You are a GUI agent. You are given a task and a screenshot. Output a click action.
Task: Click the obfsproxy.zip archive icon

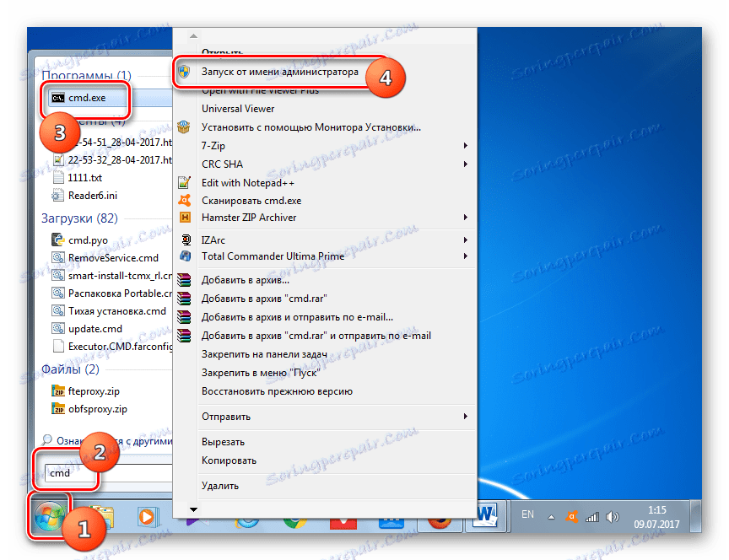[58, 408]
